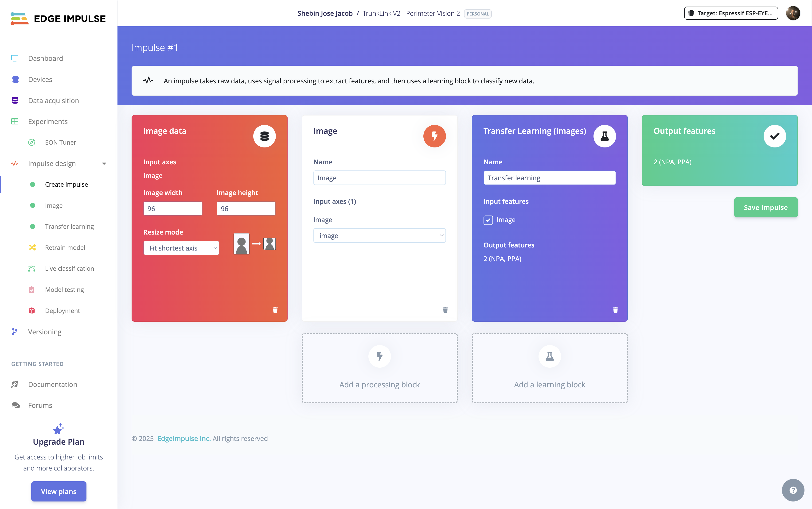Click the lightning icon on Image block
The image size is (812, 509).
434,136
